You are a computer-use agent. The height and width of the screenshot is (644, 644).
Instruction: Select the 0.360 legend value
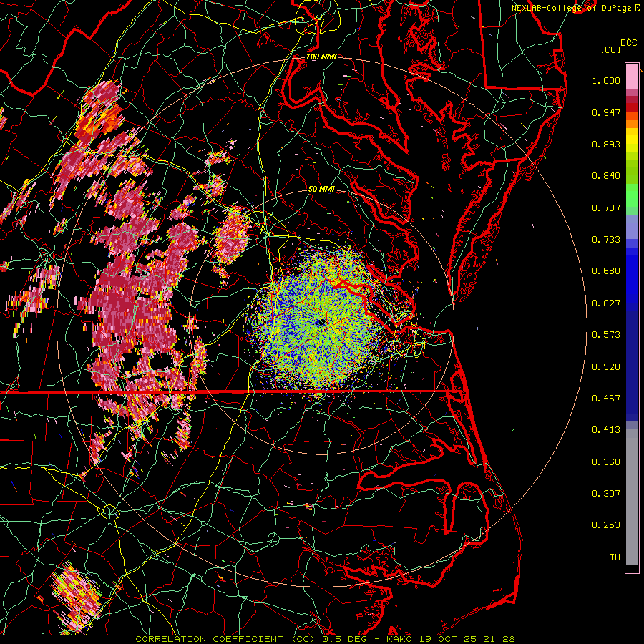click(x=606, y=462)
